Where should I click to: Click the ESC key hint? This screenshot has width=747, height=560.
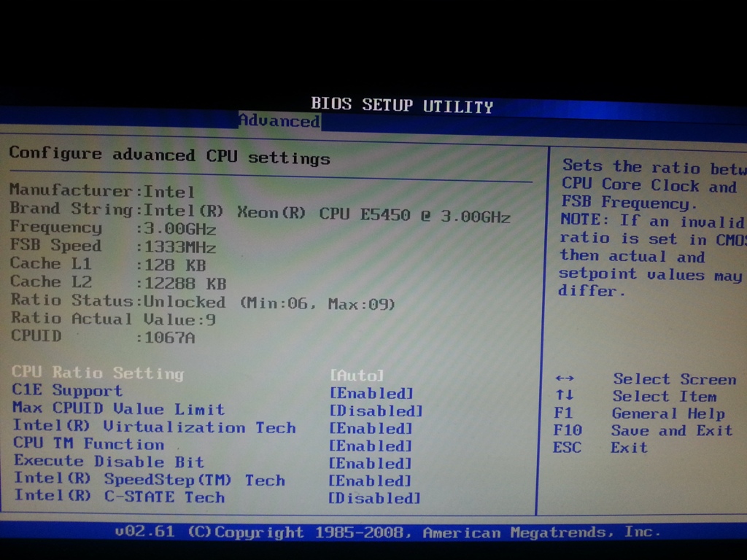[x=567, y=448]
